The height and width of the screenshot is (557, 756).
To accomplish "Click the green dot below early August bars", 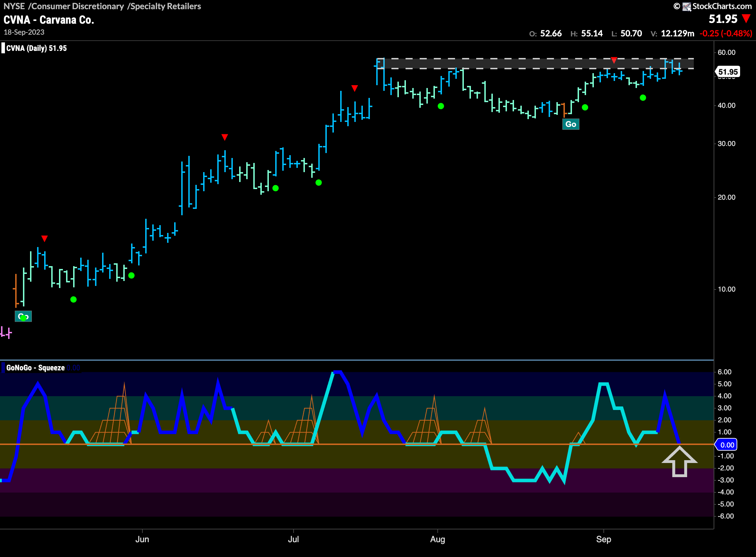I will click(x=441, y=106).
